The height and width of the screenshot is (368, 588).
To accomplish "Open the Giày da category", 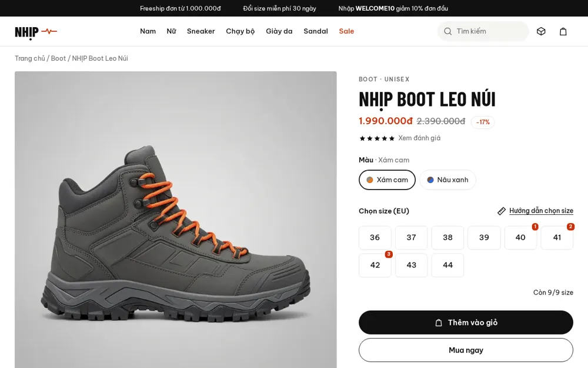I will [x=279, y=31].
